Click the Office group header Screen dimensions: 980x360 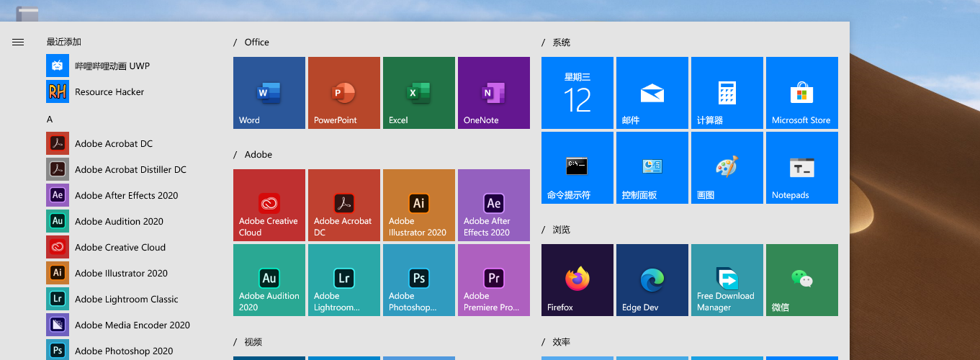point(256,42)
